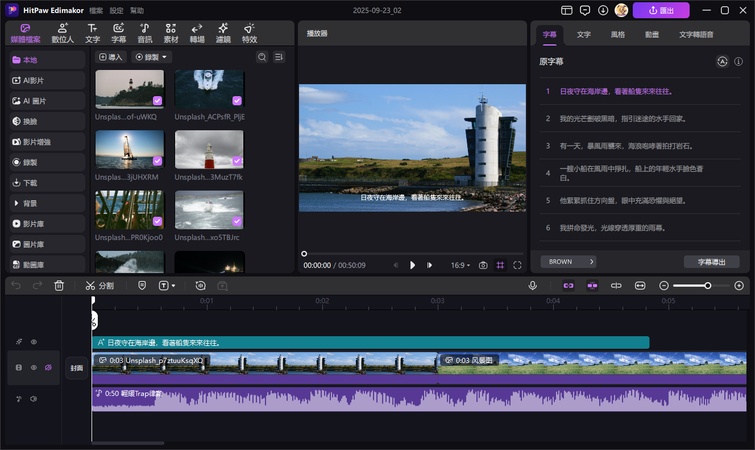Toggle the second purple magnet icon
This screenshot has height=450, width=755.
pos(592,285)
